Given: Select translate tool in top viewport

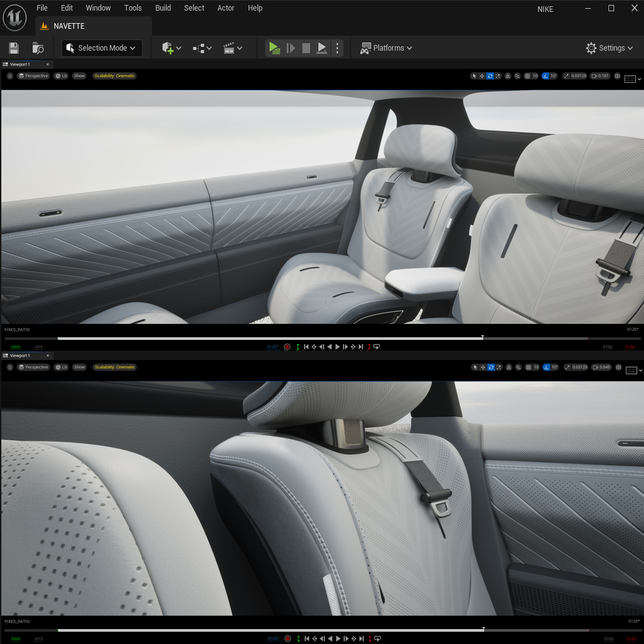Looking at the screenshot, I should pos(482,76).
